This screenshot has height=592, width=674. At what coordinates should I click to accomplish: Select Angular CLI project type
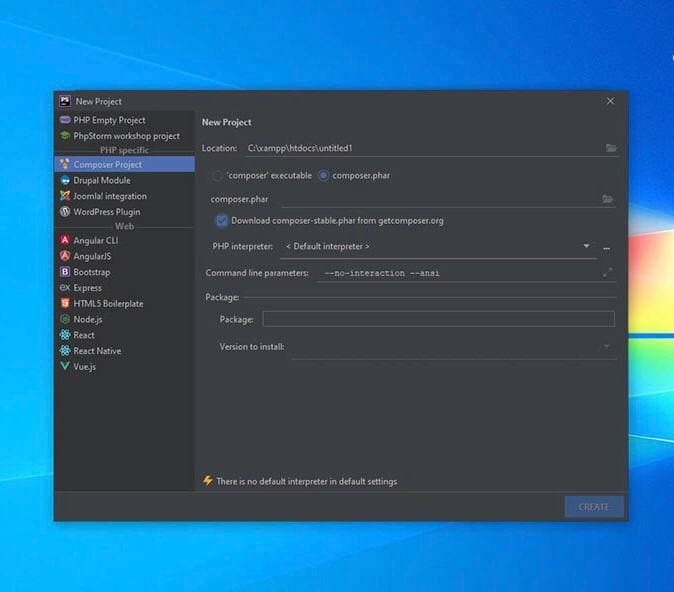point(125,240)
